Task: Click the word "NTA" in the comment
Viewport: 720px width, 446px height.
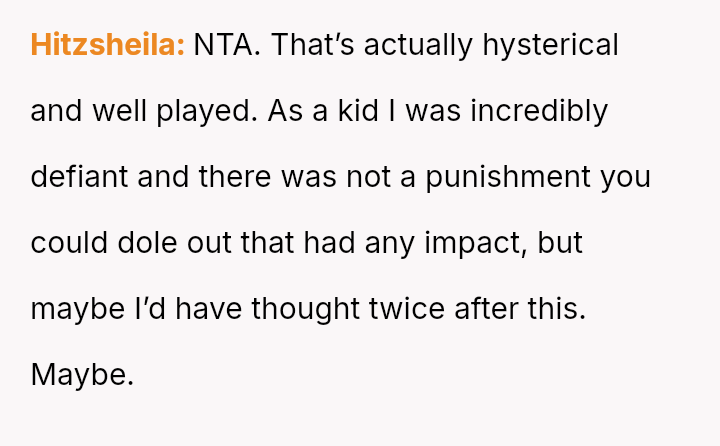Action: (222, 45)
